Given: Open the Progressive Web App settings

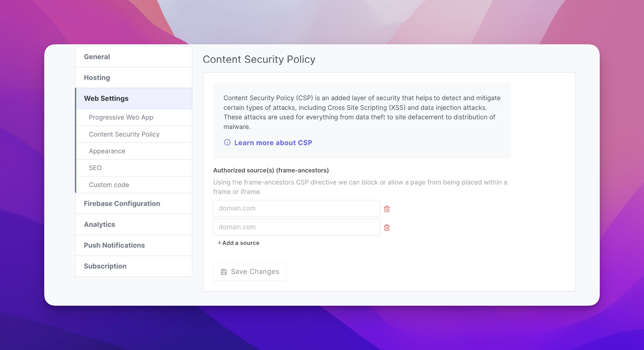Looking at the screenshot, I should (x=121, y=117).
